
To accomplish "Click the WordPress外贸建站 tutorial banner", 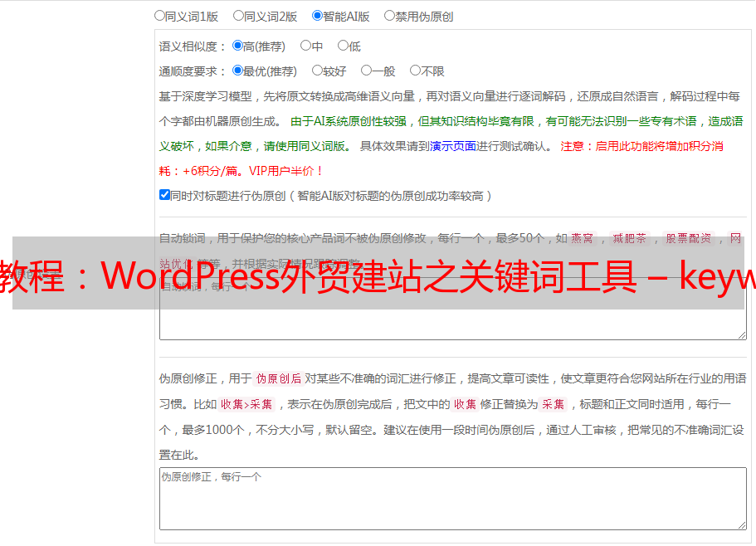I will pos(378,273).
